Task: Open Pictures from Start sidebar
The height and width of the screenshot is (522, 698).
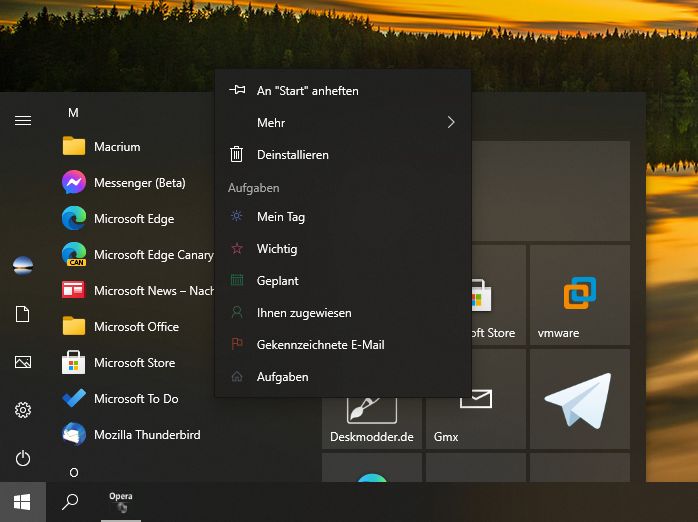Action: (x=23, y=362)
